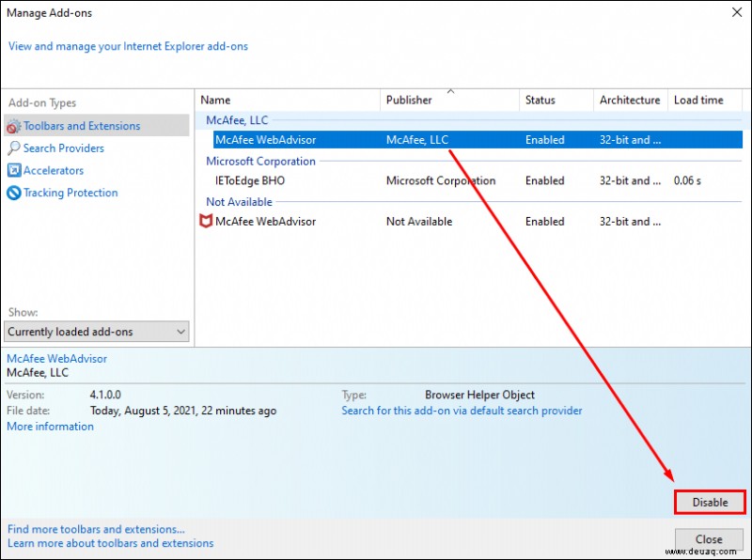Click Enabled status of IEToEdge BHO
Screen dimensions: 752x560
pos(545,180)
